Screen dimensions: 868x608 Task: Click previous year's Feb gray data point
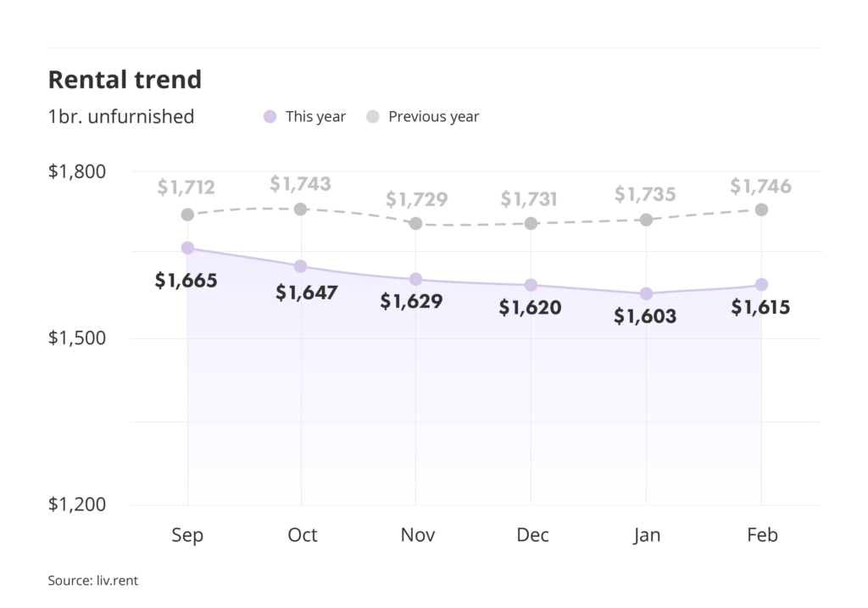pos(761,209)
